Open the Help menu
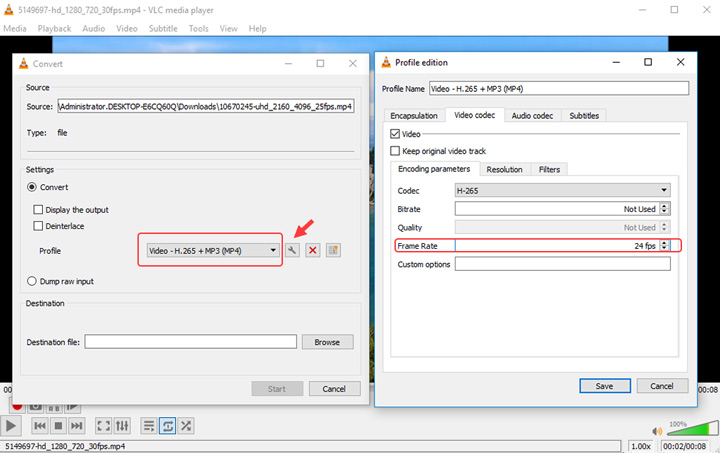 (258, 28)
